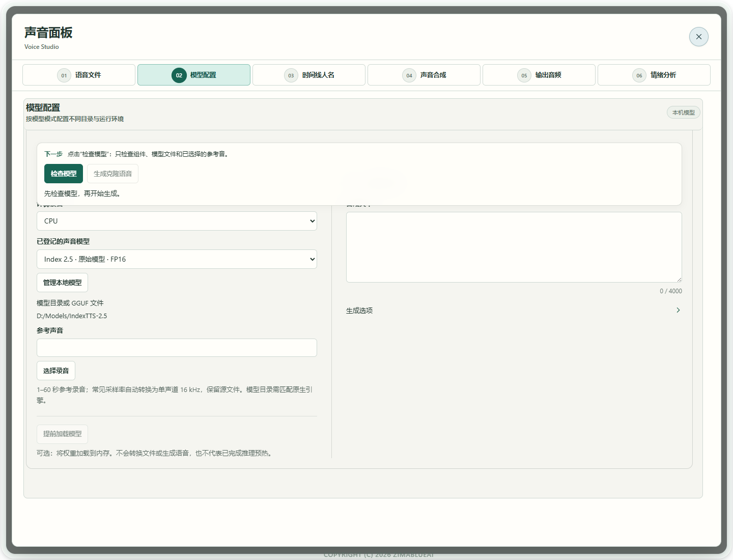Click the 检查模型 button

tap(64, 174)
